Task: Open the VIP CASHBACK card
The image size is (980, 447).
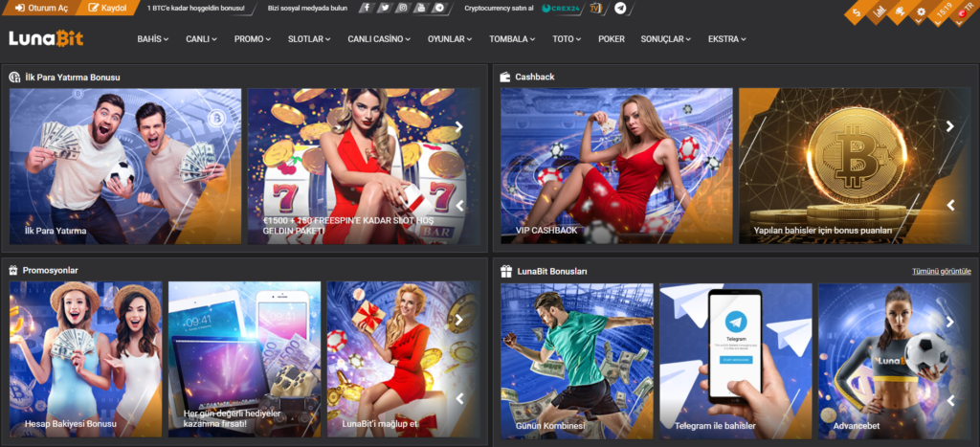Action: [x=616, y=166]
